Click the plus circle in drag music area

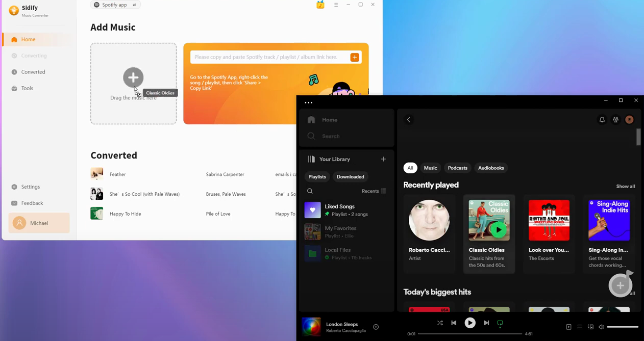coord(133,77)
